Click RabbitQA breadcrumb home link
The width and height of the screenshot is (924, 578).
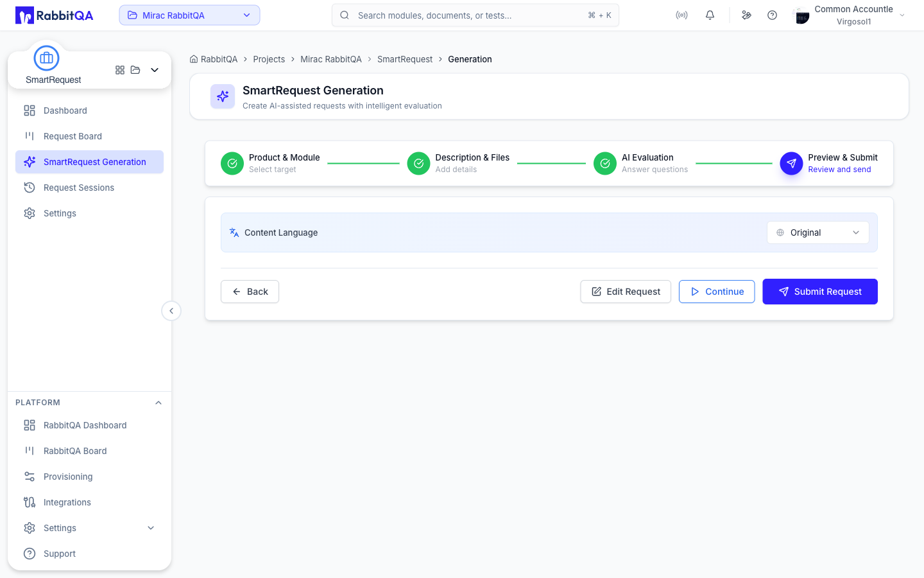pyautogui.click(x=214, y=59)
